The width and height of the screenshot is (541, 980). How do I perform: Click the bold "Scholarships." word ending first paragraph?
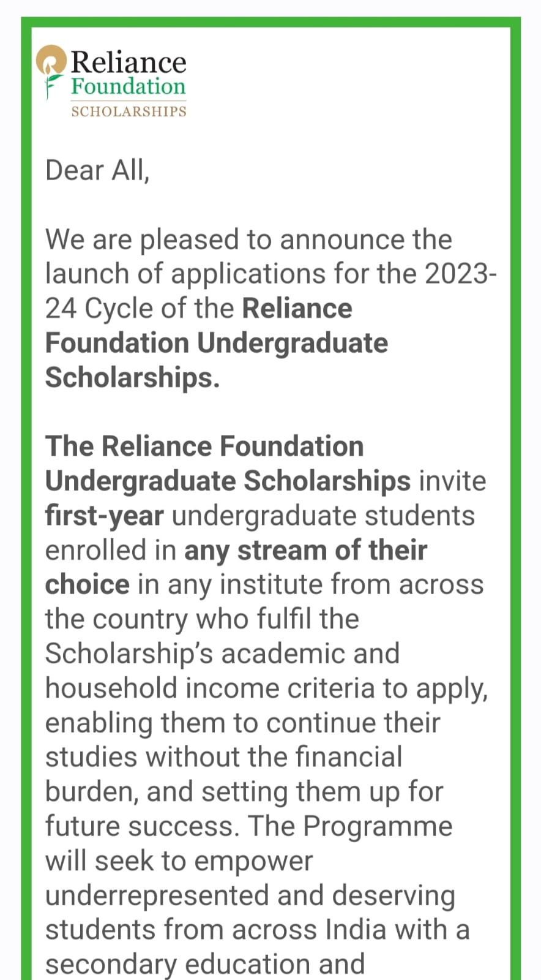(x=132, y=377)
